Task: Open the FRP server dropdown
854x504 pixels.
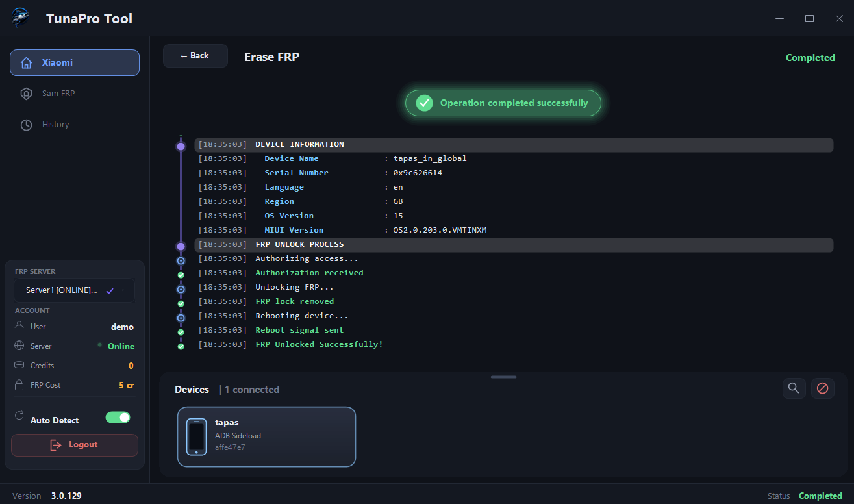Action: 75,290
